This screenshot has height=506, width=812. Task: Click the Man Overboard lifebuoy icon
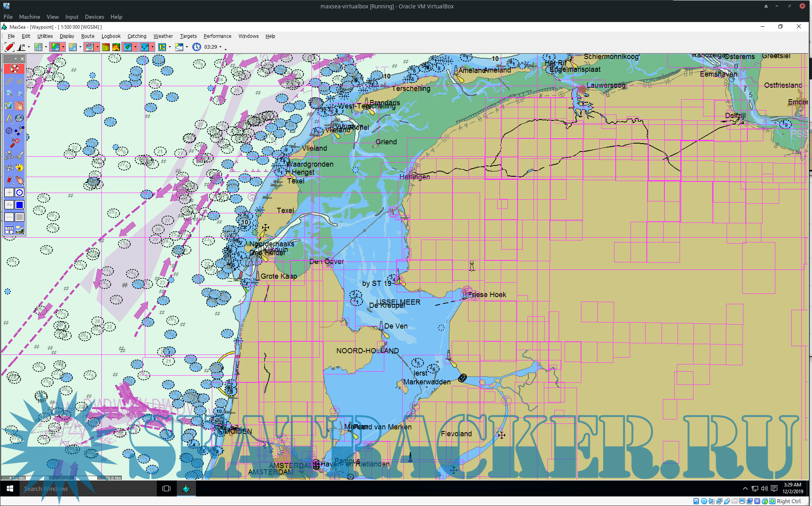[x=14, y=69]
